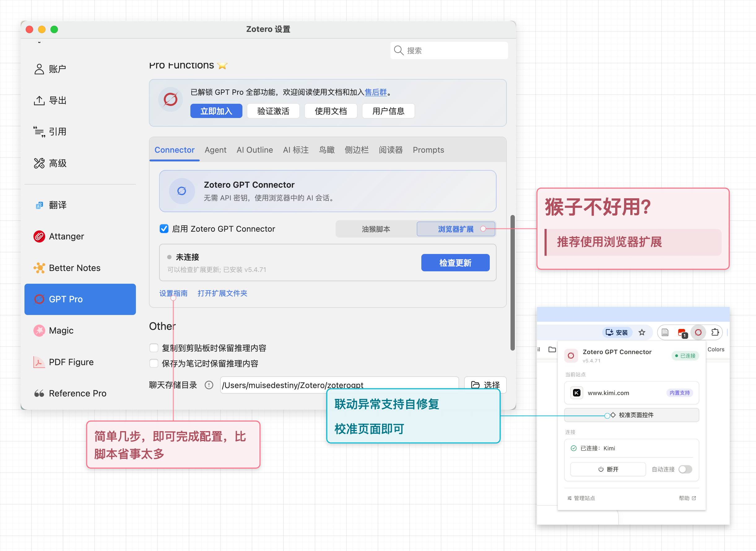
Task: Click the folder icon in browser bookmarks bar
Action: pyautogui.click(x=552, y=349)
